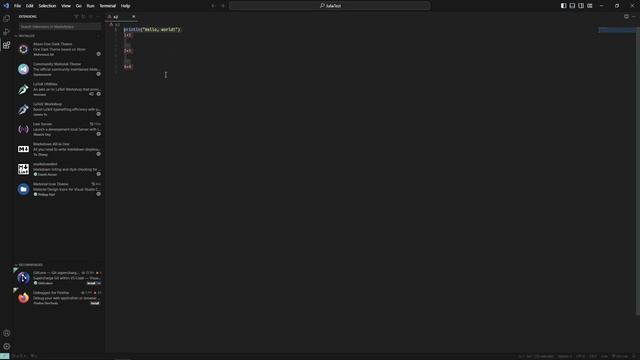Open the editor's More Actions ellipsis
This screenshot has width=640, height=360.
pos(633,17)
